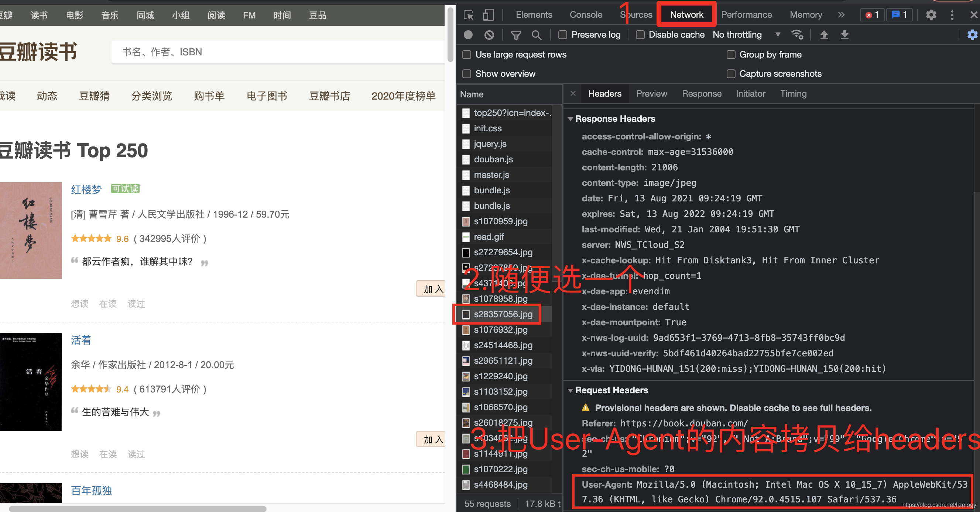Click the Network tab in DevTools

pos(685,14)
